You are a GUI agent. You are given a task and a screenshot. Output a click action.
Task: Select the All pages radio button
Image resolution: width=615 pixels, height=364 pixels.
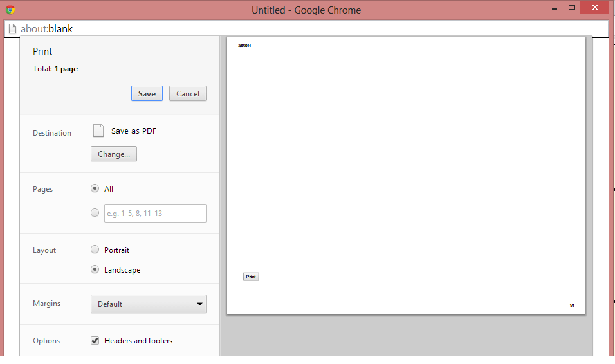click(x=95, y=189)
